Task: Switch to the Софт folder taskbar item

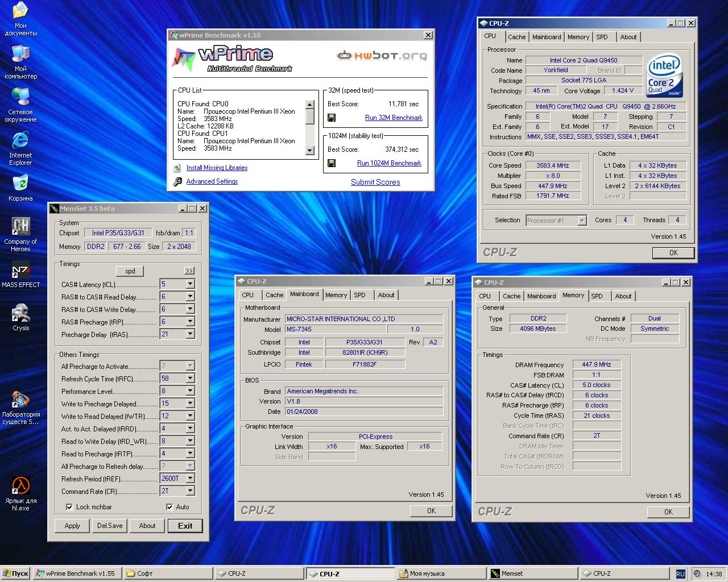Action: click(x=168, y=573)
